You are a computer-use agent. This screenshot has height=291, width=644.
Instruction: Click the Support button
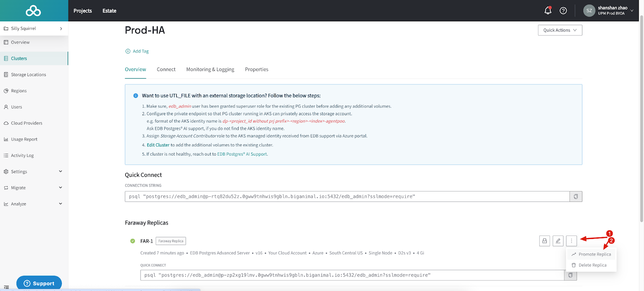39,283
